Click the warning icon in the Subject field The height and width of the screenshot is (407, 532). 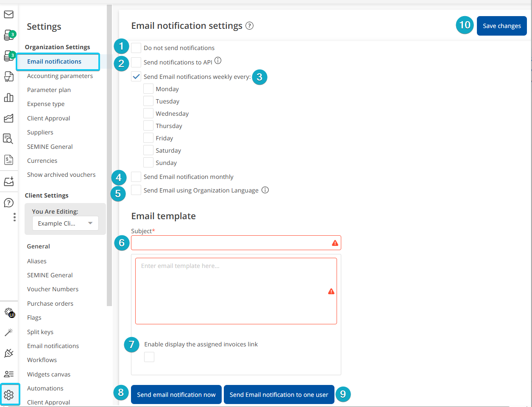point(335,243)
